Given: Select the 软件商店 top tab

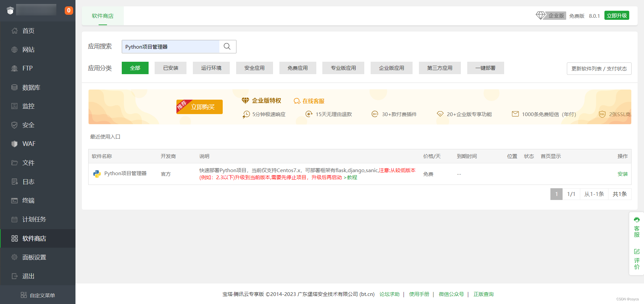Looking at the screenshot, I should pyautogui.click(x=103, y=16).
